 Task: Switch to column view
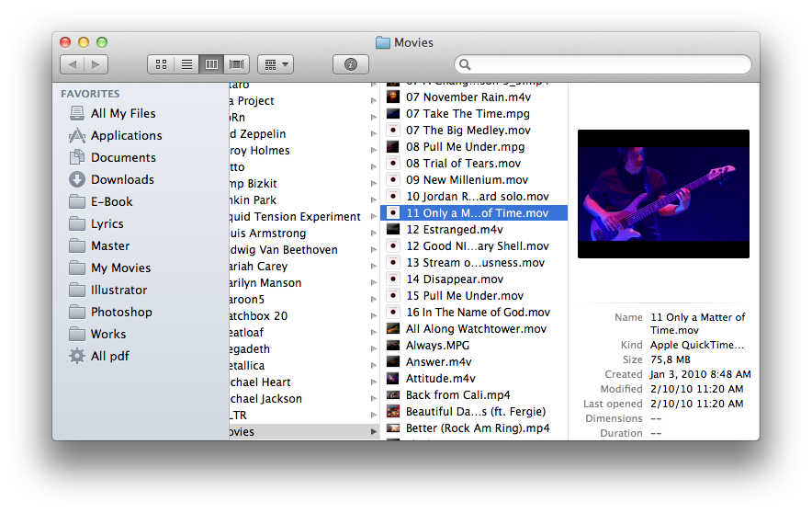point(211,64)
